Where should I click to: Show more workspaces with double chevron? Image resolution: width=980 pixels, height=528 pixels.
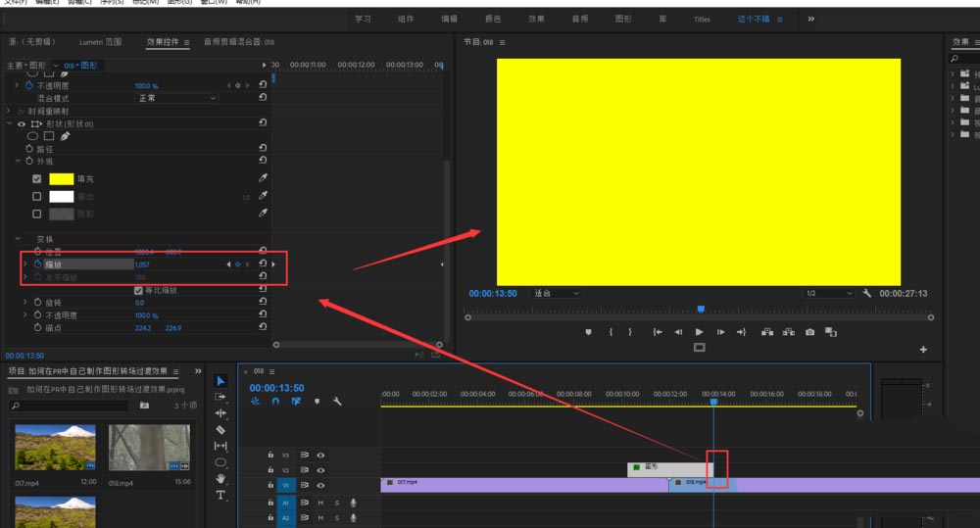(x=811, y=19)
